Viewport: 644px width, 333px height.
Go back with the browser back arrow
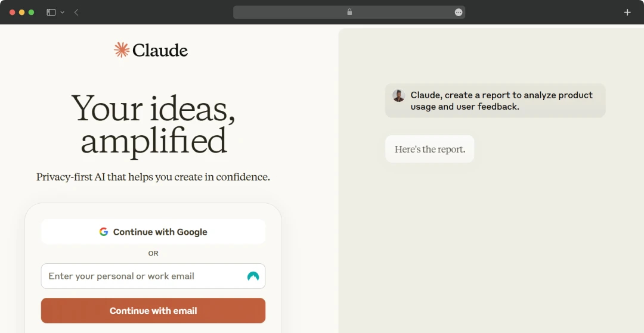(76, 13)
